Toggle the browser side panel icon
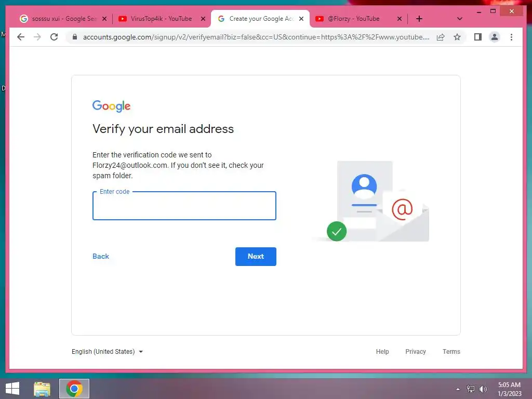 (478, 37)
